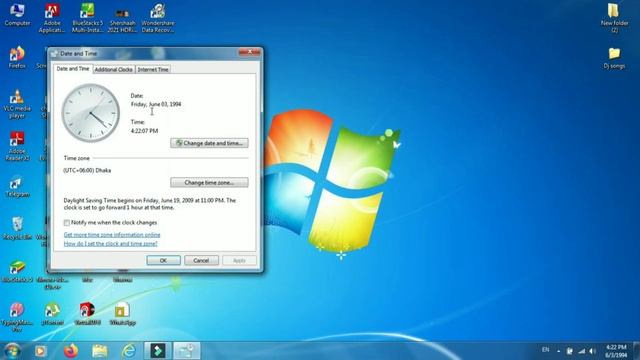Switch to the Additional Clocks tab
The height and width of the screenshot is (360, 640).
pos(113,70)
